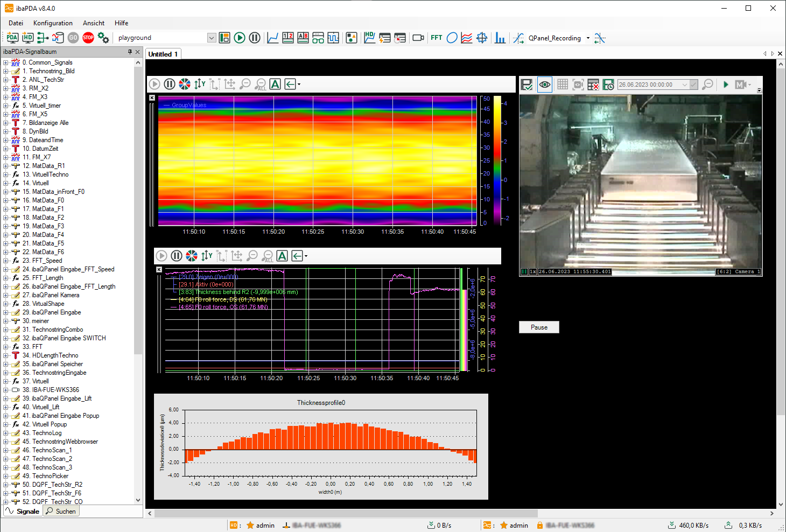Expand the 33. FFT tree node

point(6,347)
